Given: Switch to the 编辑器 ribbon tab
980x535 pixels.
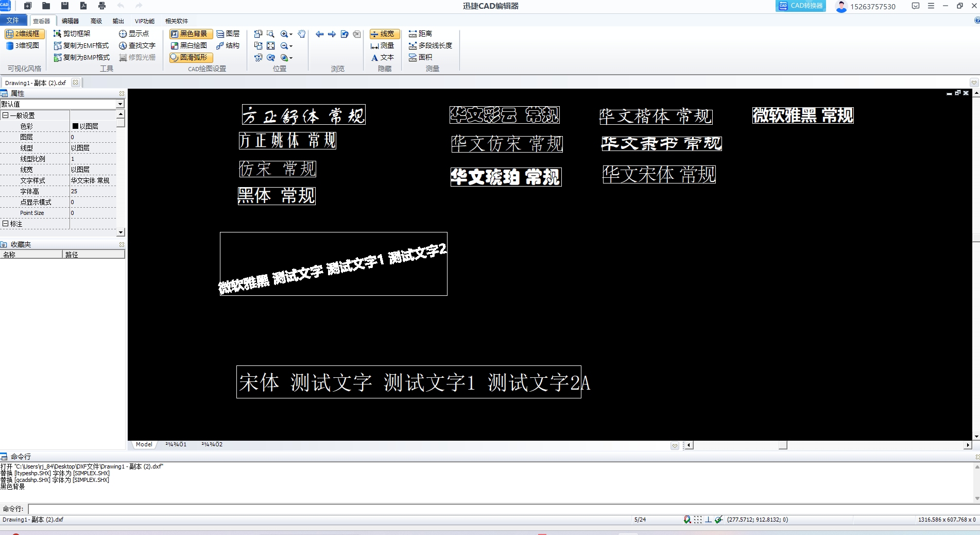Looking at the screenshot, I should 70,21.
